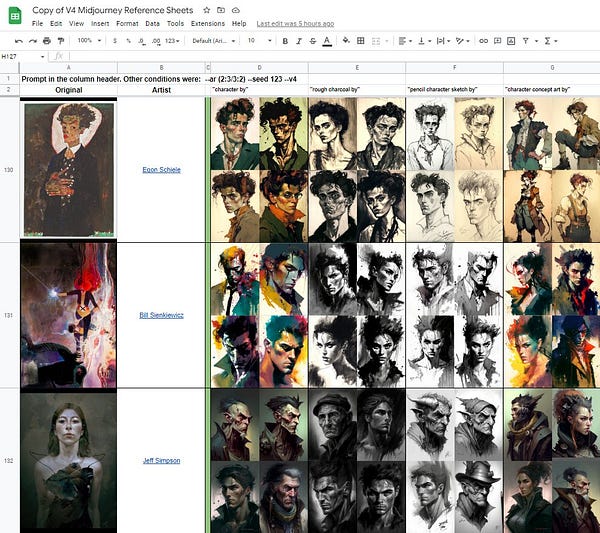Open the View menu
The height and width of the screenshot is (533, 600).
pyautogui.click(x=77, y=23)
